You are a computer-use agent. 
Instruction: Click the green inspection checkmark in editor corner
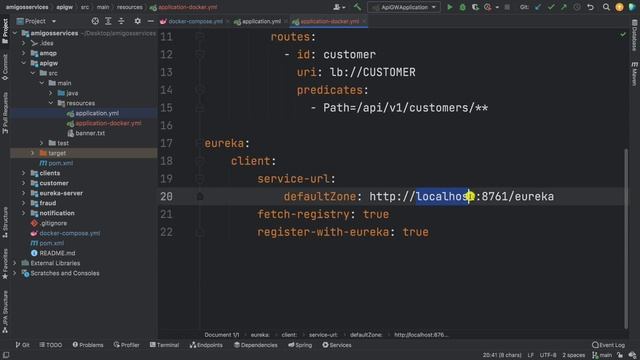(622, 36)
